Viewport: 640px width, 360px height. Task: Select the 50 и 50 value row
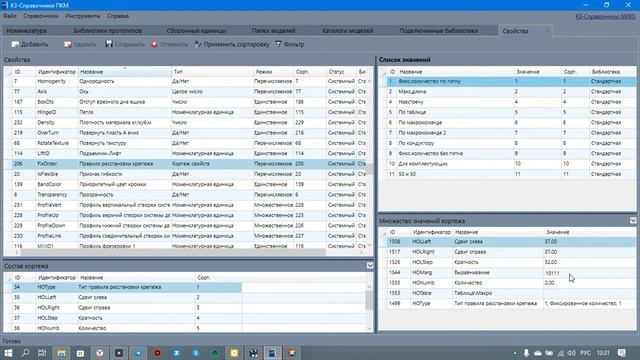click(x=507, y=174)
